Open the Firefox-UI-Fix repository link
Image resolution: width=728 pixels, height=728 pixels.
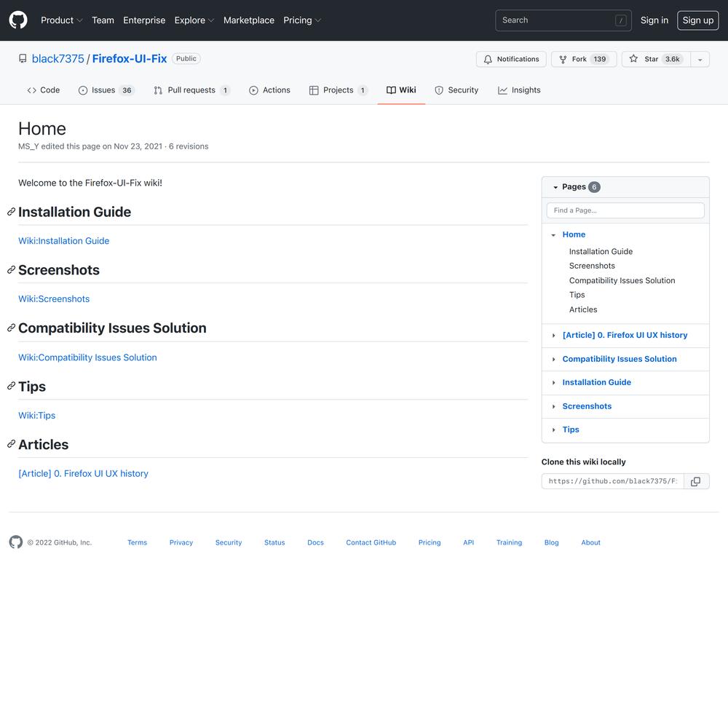(x=130, y=58)
